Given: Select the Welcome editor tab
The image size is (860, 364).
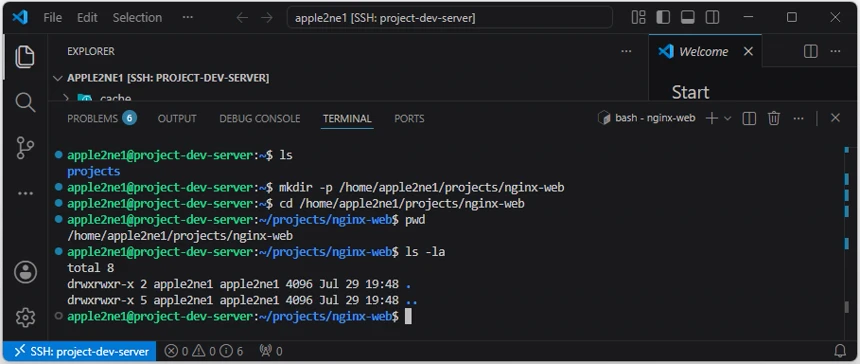Looking at the screenshot, I should point(704,52).
